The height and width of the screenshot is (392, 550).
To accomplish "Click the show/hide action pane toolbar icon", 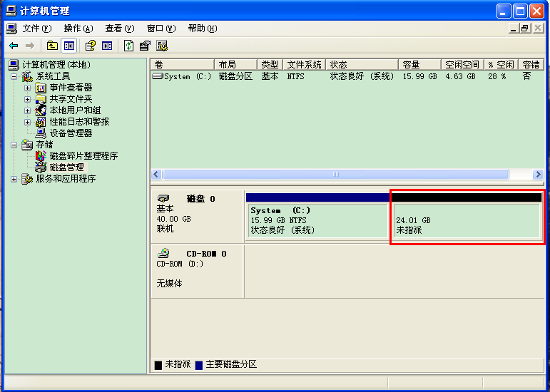I will pos(107,46).
